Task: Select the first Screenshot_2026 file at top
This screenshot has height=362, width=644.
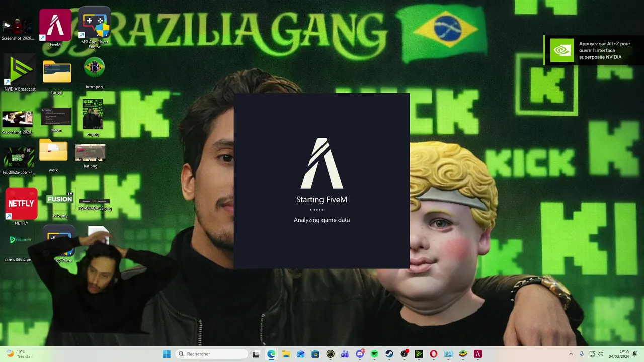Action: click(x=18, y=29)
